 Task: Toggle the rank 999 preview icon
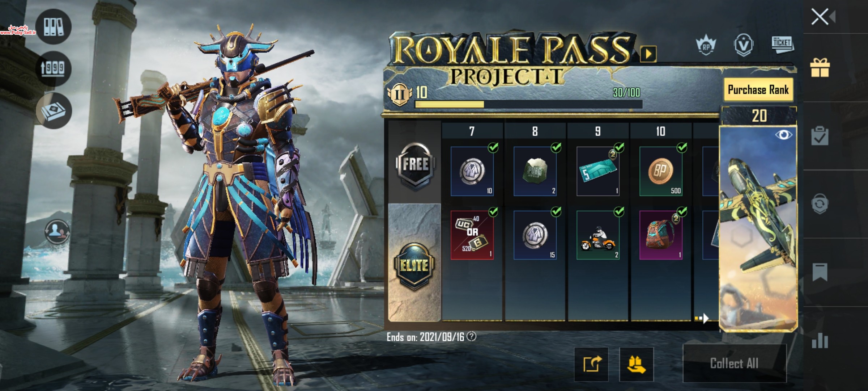click(x=54, y=68)
